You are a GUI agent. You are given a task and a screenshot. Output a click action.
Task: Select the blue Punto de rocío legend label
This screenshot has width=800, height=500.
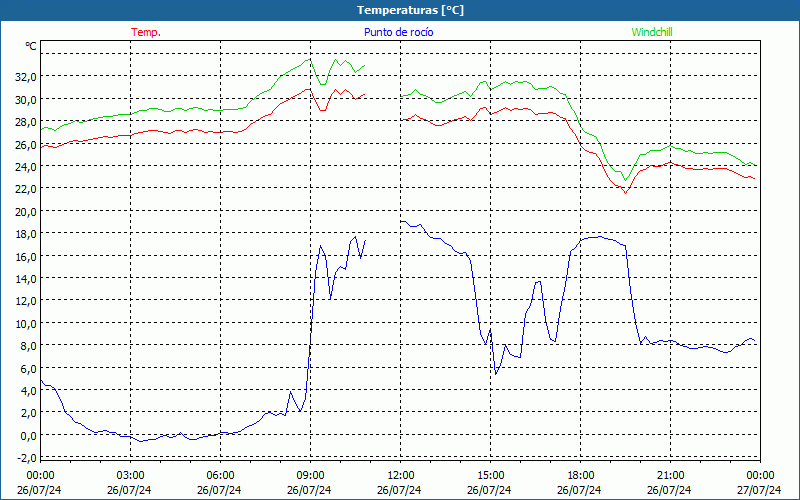398,32
